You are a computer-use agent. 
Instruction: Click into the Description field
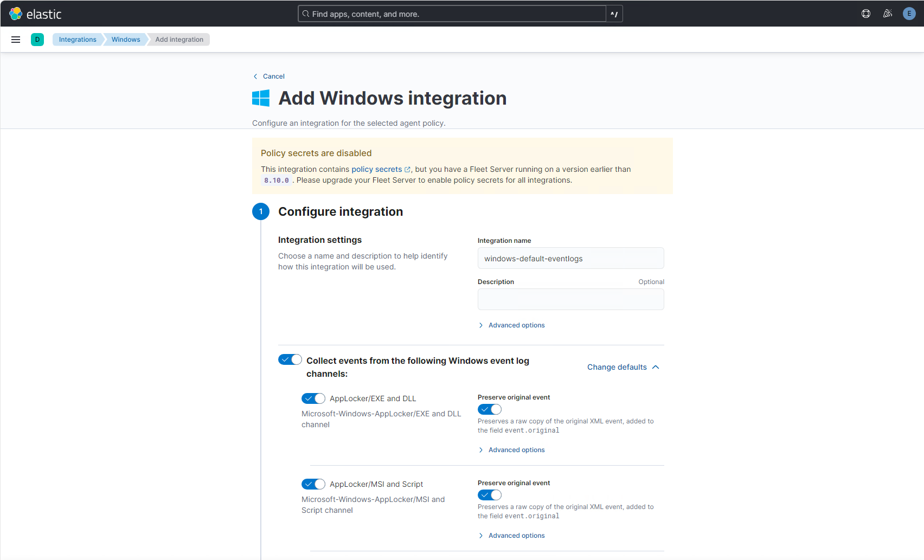[570, 299]
